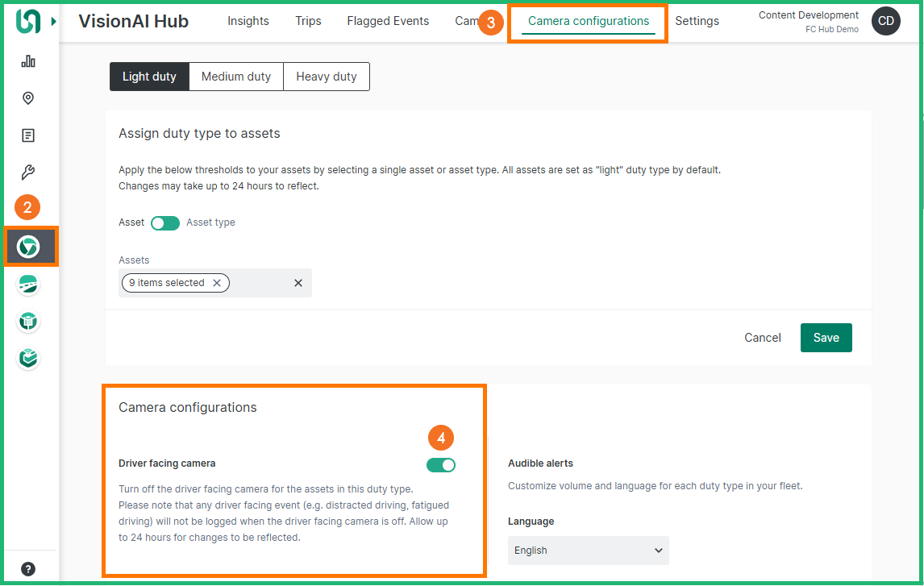This screenshot has width=924, height=586.
Task: Toggle the Driver facing camera switch
Action: 441,464
